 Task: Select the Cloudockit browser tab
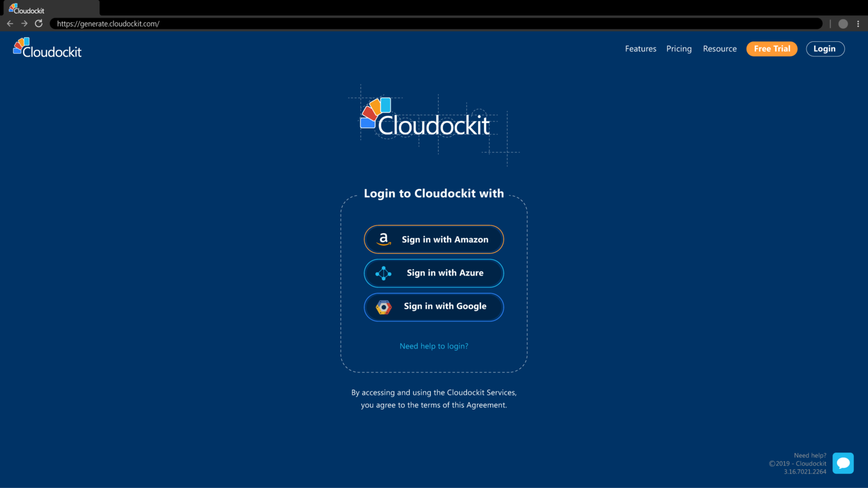tap(51, 9)
